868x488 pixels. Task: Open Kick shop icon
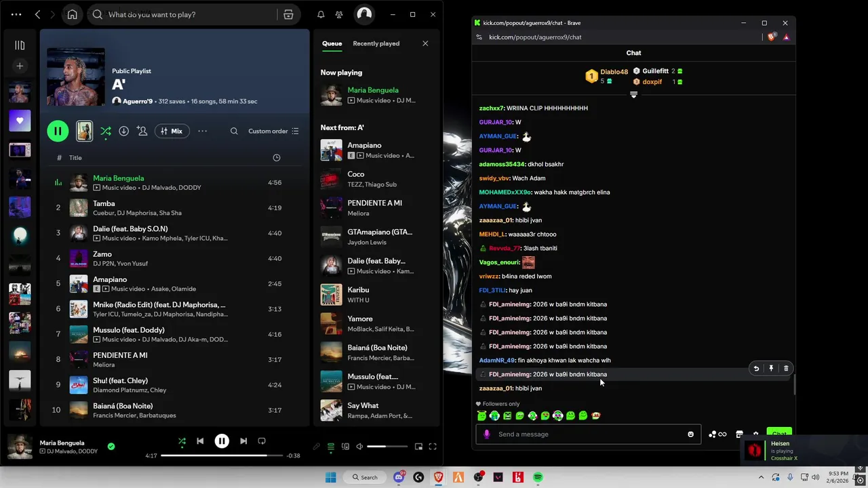point(739,434)
